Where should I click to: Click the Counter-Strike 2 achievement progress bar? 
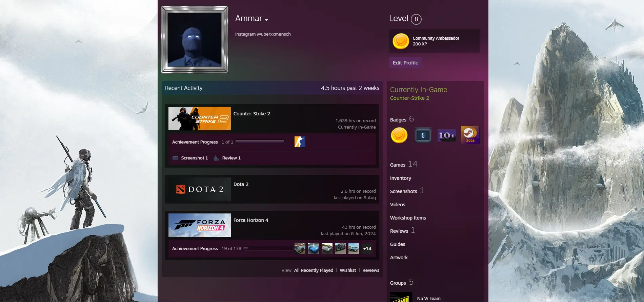(x=260, y=142)
